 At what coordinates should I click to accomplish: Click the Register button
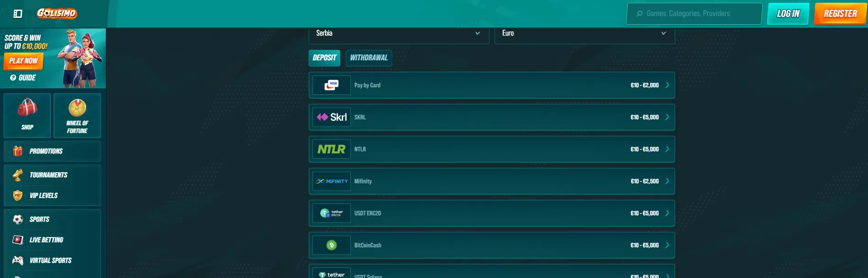(x=841, y=14)
